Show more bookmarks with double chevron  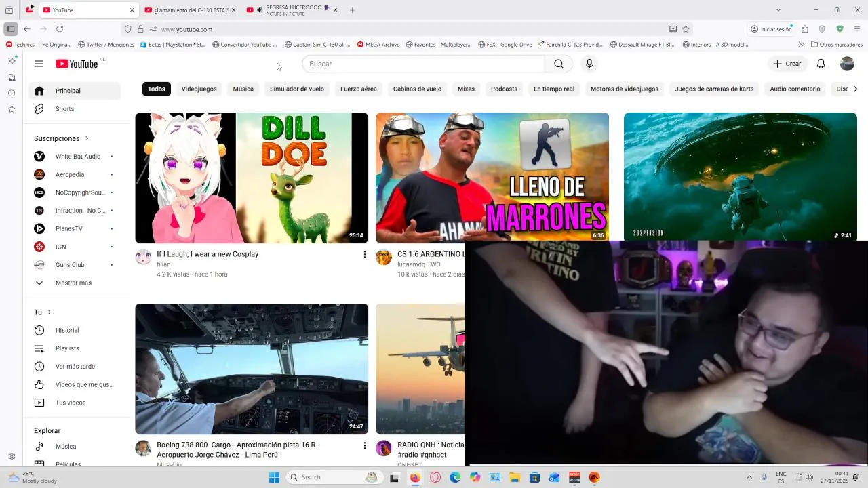(801, 45)
